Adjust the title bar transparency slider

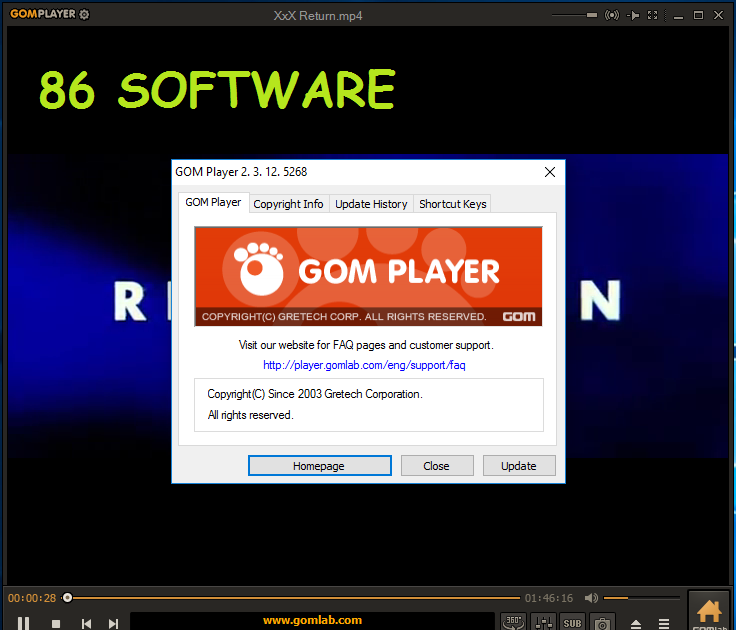click(x=575, y=15)
